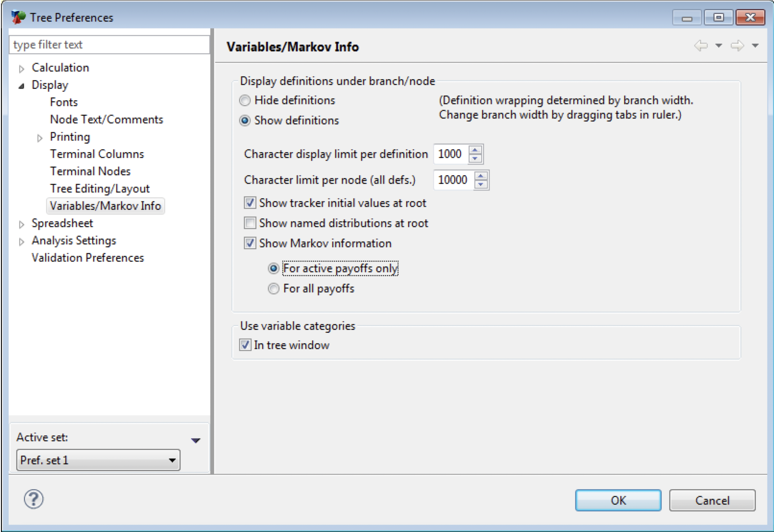Go to Validation Preferences page
Image resolution: width=774 pixels, height=532 pixels.
[x=87, y=258]
